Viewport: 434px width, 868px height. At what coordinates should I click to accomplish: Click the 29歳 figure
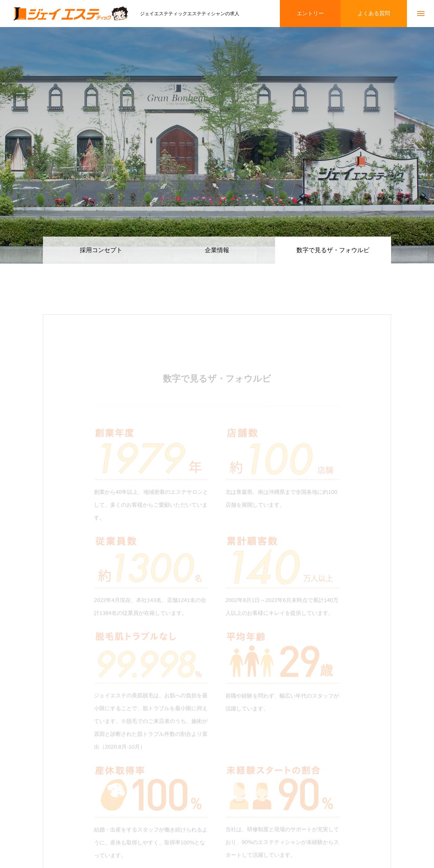(x=306, y=661)
